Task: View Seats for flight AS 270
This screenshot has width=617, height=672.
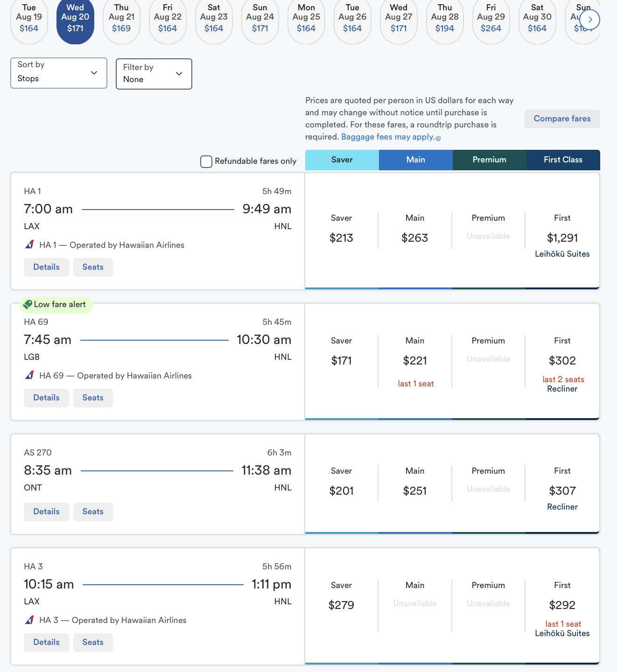Action: 93,511
